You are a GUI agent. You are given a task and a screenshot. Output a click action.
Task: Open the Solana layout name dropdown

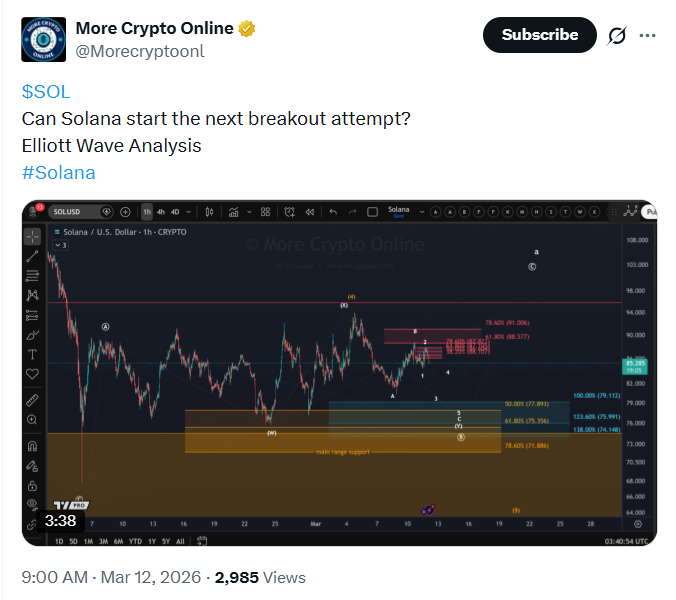tap(400, 212)
